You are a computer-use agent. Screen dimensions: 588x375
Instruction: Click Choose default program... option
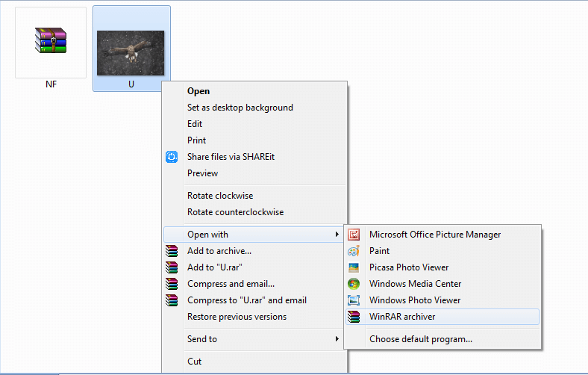(421, 339)
